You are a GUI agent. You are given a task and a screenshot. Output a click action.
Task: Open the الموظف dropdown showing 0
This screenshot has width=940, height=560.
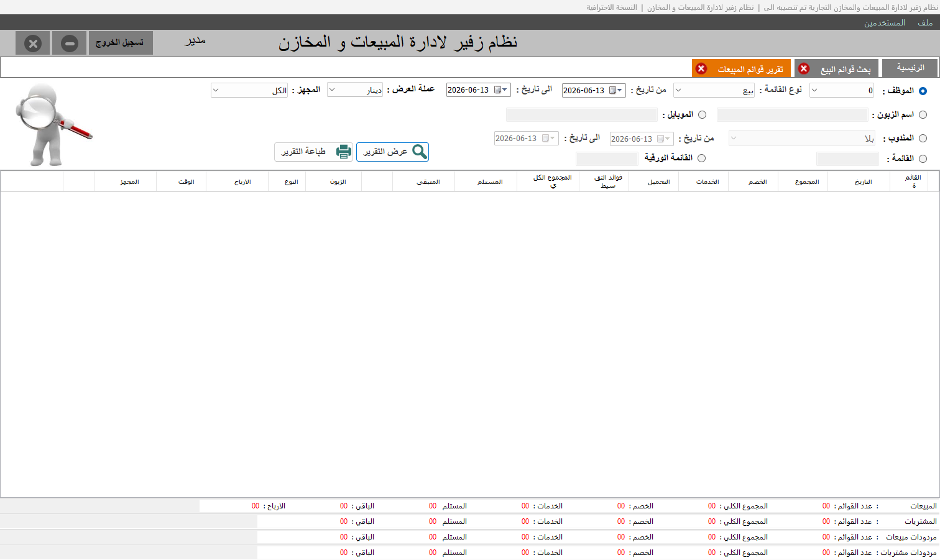842,90
